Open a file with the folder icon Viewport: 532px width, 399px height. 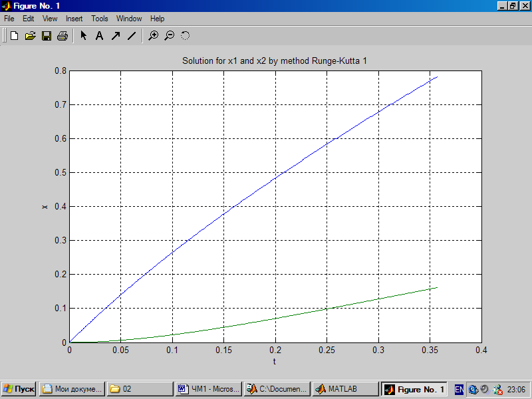30,36
